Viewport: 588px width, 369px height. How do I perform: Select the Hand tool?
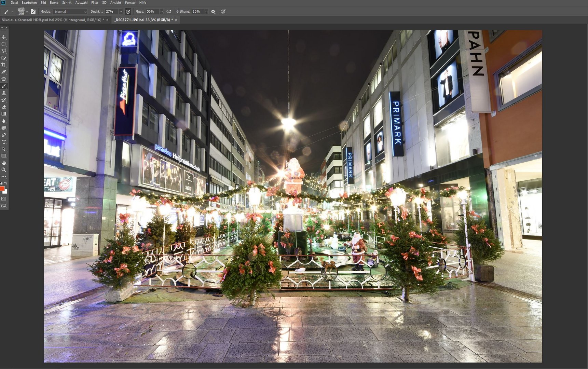pyautogui.click(x=4, y=163)
